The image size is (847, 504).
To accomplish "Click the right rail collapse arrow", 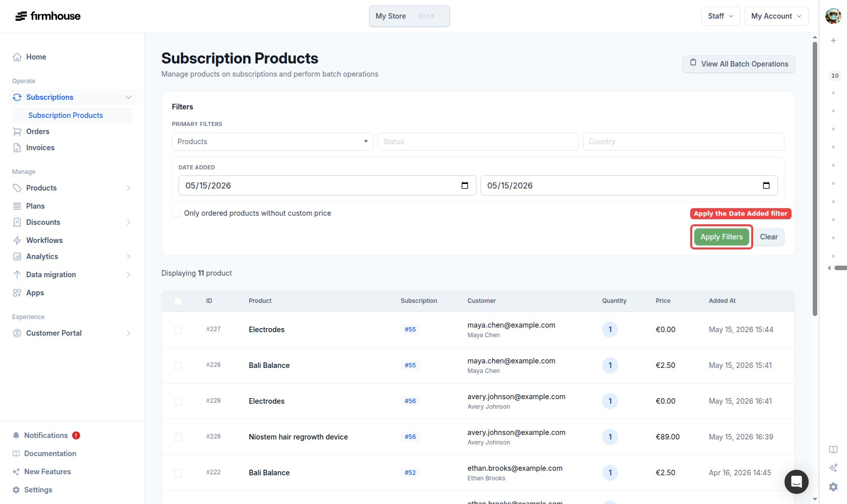I will 829,268.
